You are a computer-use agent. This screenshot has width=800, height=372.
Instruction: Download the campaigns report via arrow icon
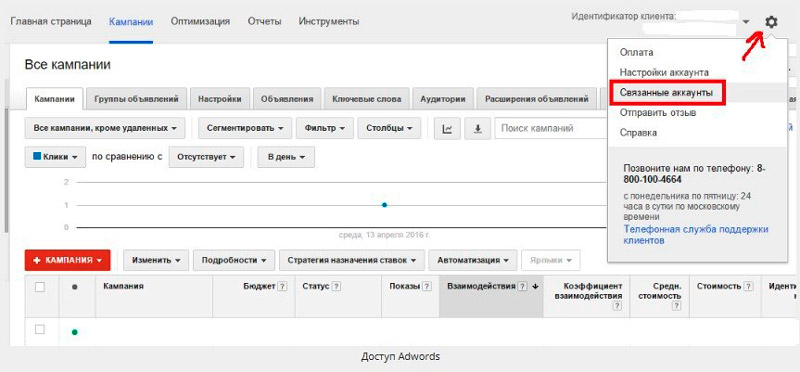coord(478,129)
